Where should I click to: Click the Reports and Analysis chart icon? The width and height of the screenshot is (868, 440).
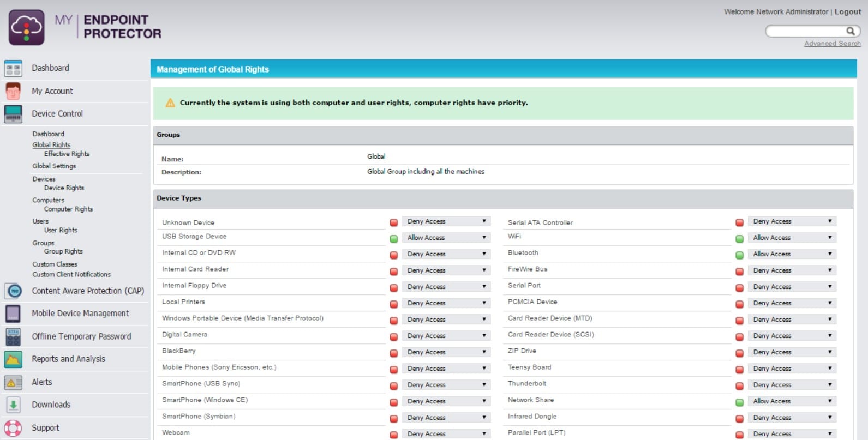click(x=13, y=359)
